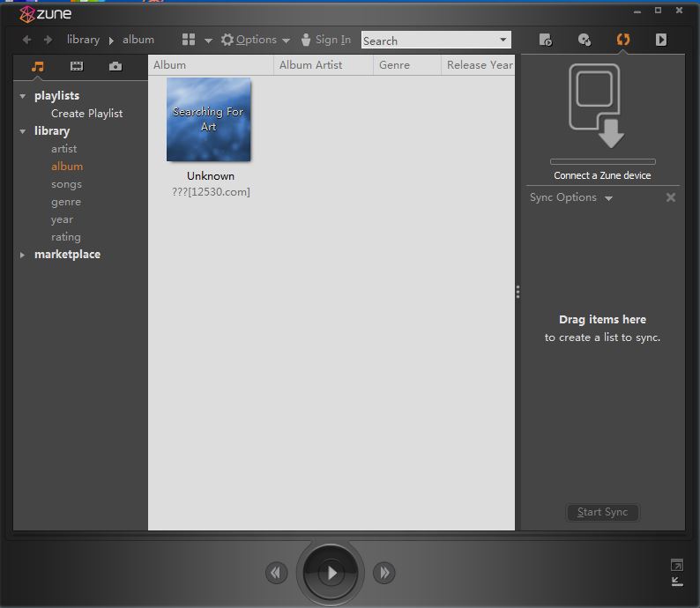The height and width of the screenshot is (608, 700).
Task: Go forward with the right arrow
Action: pos(48,40)
